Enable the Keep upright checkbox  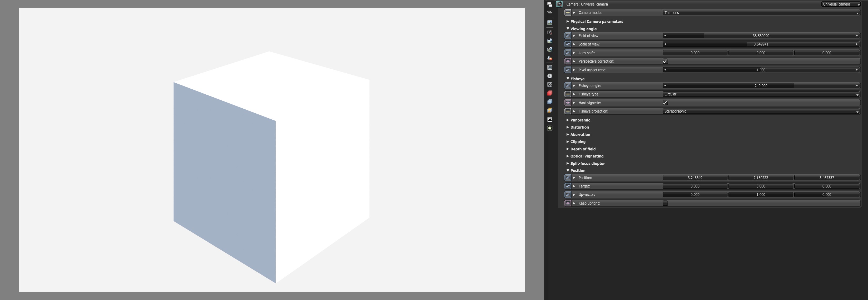pos(665,203)
